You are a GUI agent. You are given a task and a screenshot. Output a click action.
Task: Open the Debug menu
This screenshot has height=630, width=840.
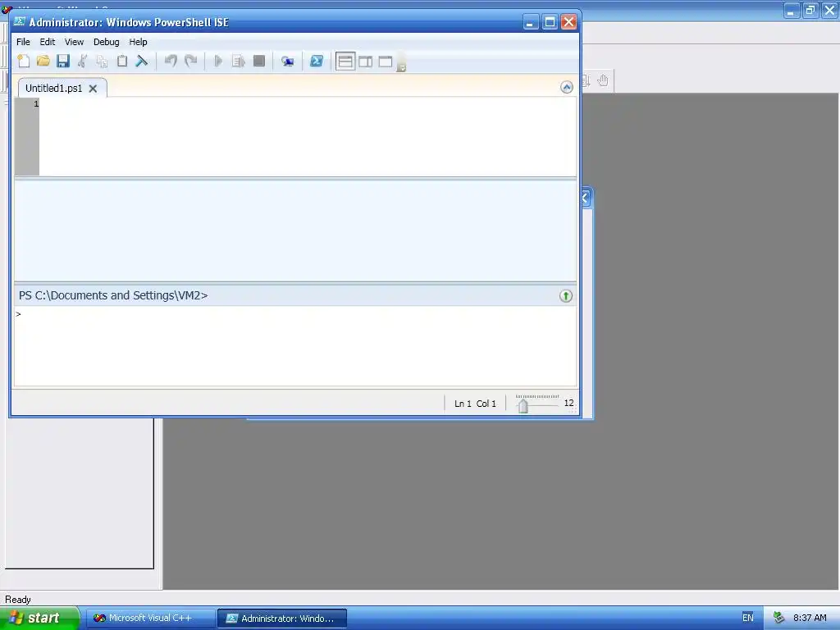click(x=106, y=42)
